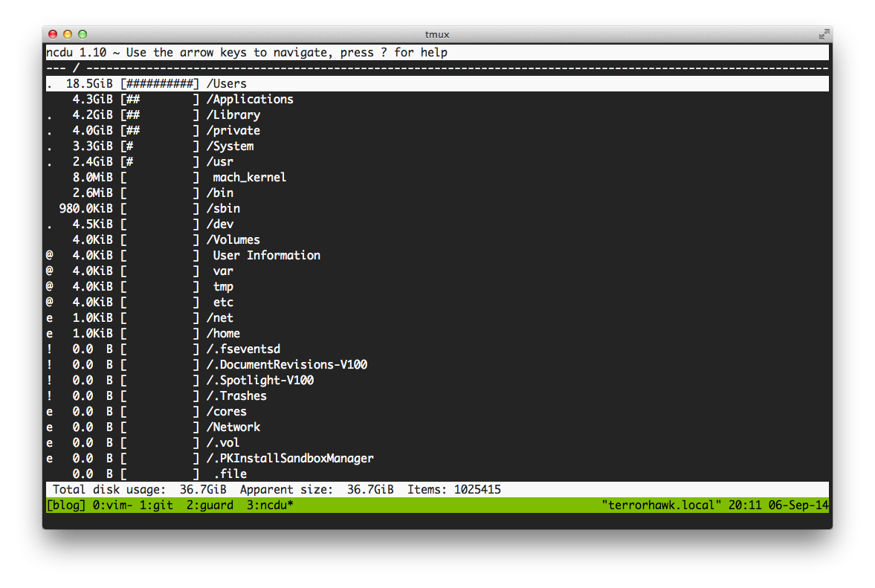Click the 3:ncdu active tmux window
The image size is (875, 588).
click(270, 505)
